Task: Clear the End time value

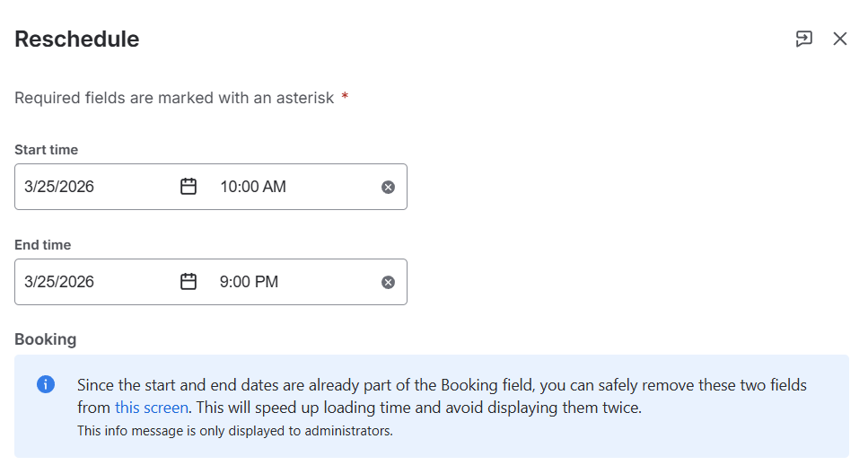Action: pyautogui.click(x=388, y=282)
